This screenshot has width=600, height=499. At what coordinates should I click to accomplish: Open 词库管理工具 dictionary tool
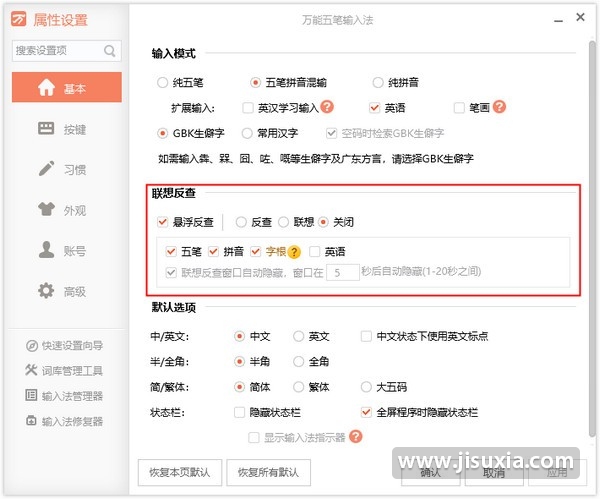click(64, 370)
